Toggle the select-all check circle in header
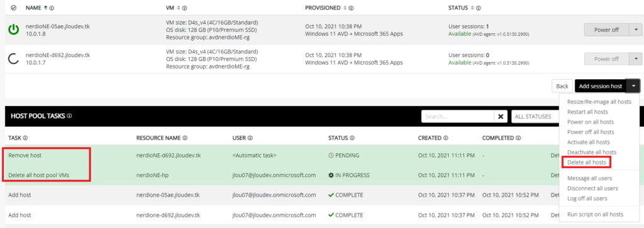Viewport: 644px width, 228px height. coord(14,8)
